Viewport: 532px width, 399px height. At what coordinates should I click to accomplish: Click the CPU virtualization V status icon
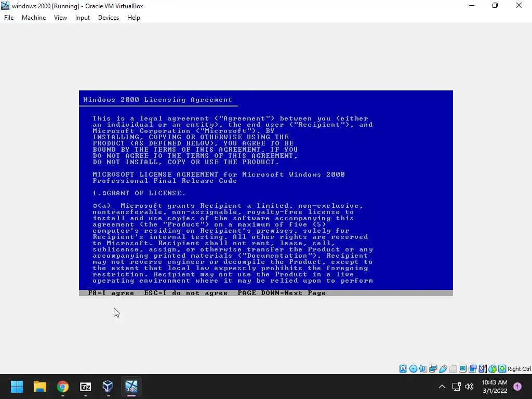point(483,369)
